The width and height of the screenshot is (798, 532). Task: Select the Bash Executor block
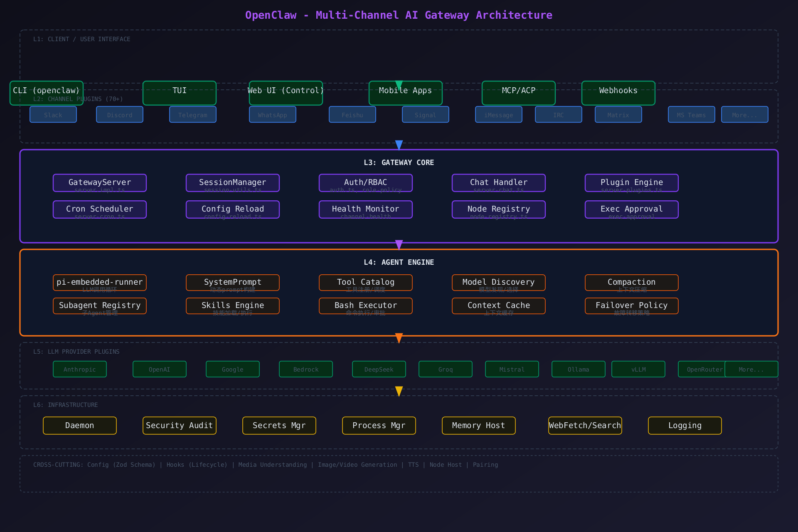click(x=366, y=306)
